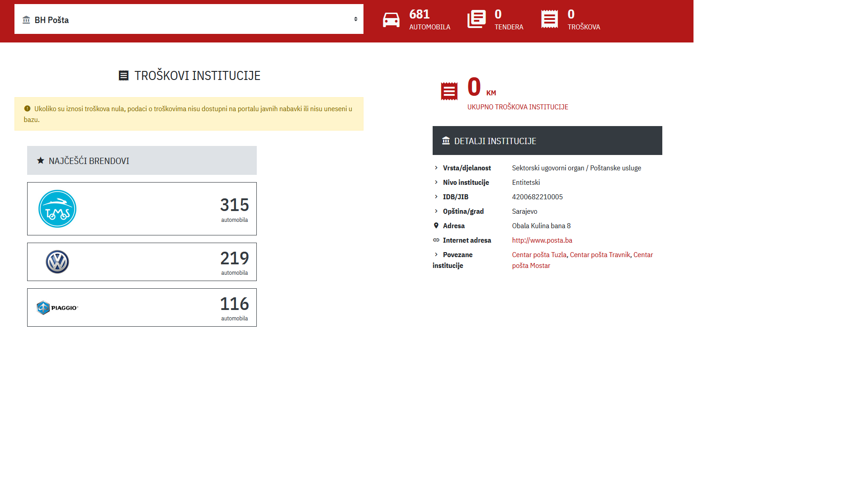
Task: Click the receipt icon beside TROŠKOVA in header
Action: 550,19
